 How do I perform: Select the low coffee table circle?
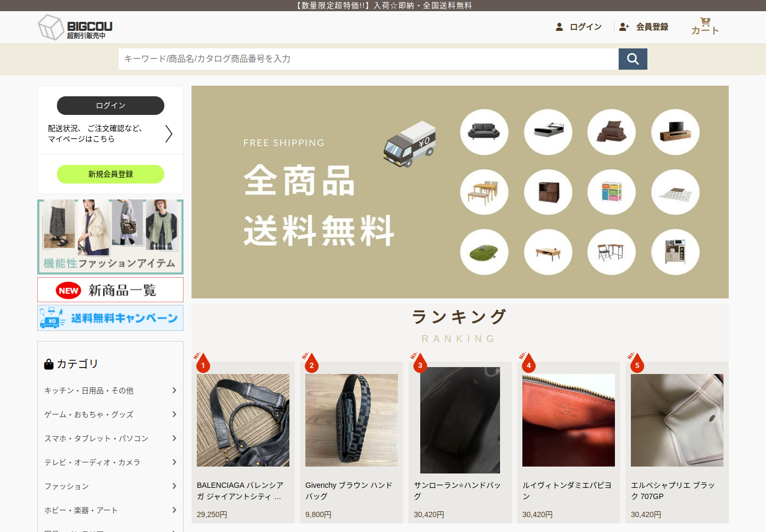click(x=548, y=252)
